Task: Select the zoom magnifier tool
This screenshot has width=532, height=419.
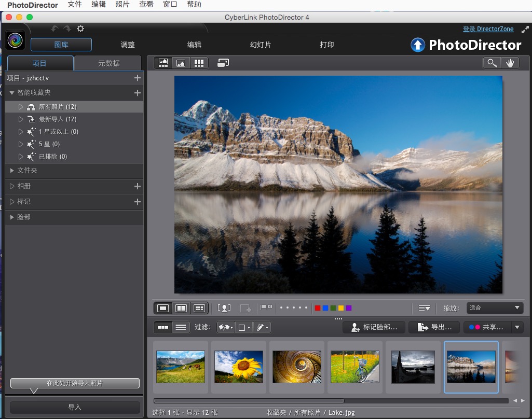Action: [491, 63]
